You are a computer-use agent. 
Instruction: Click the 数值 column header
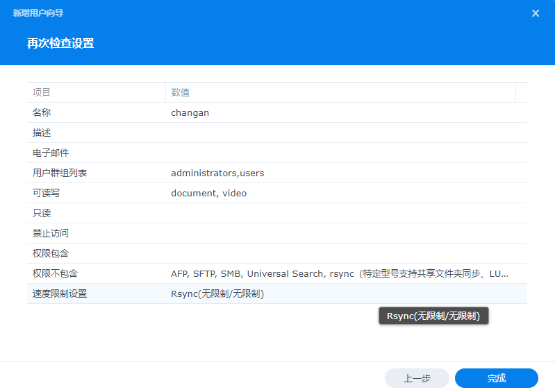pos(181,92)
